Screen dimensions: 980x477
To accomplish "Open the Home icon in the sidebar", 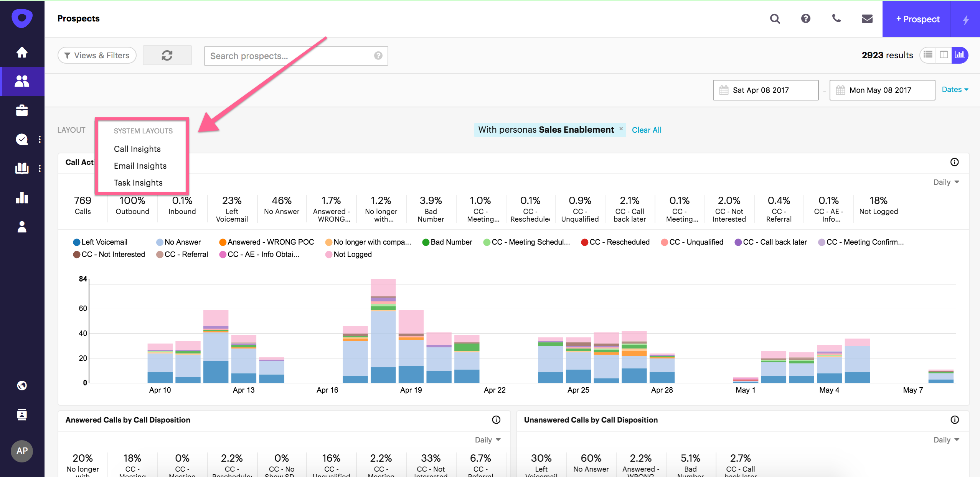I will (22, 52).
